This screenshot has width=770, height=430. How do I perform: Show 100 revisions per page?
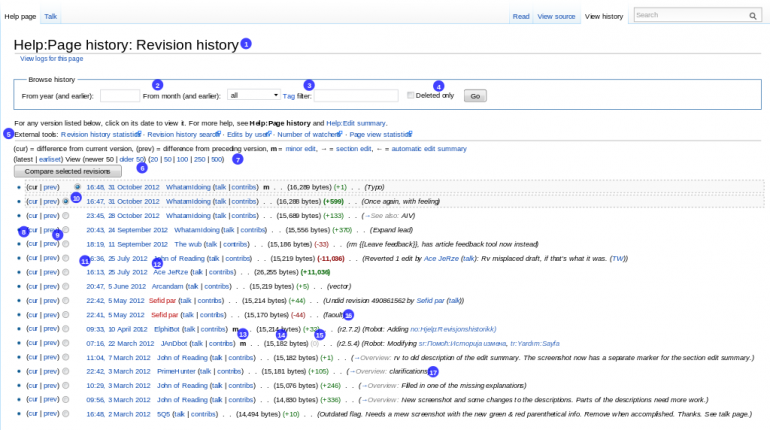tap(182, 160)
